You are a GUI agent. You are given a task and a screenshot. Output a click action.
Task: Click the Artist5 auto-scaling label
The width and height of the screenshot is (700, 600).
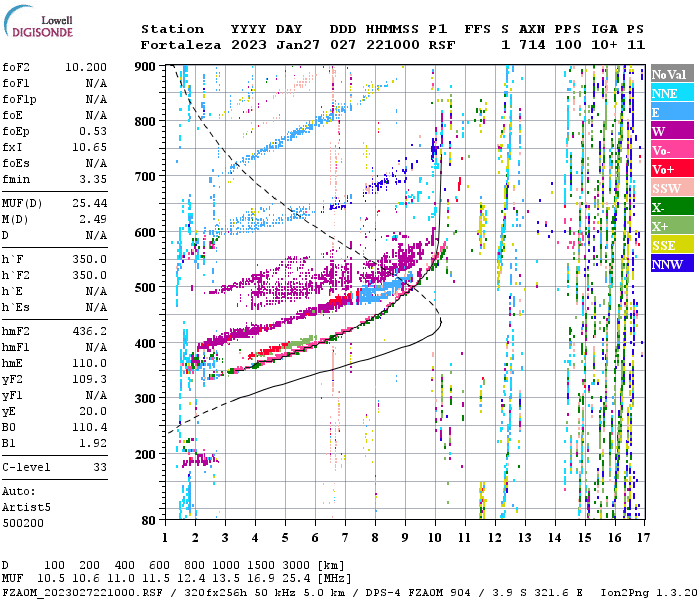pyautogui.click(x=26, y=508)
